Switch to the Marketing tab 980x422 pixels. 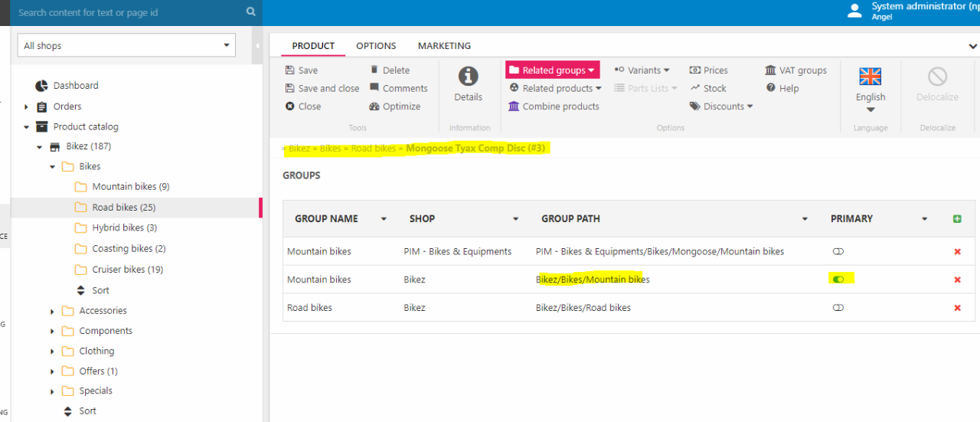tap(444, 46)
